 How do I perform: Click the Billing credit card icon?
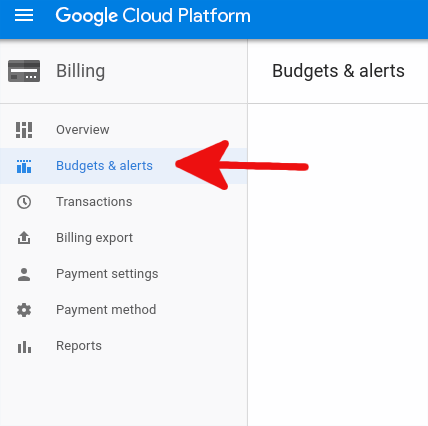24,71
